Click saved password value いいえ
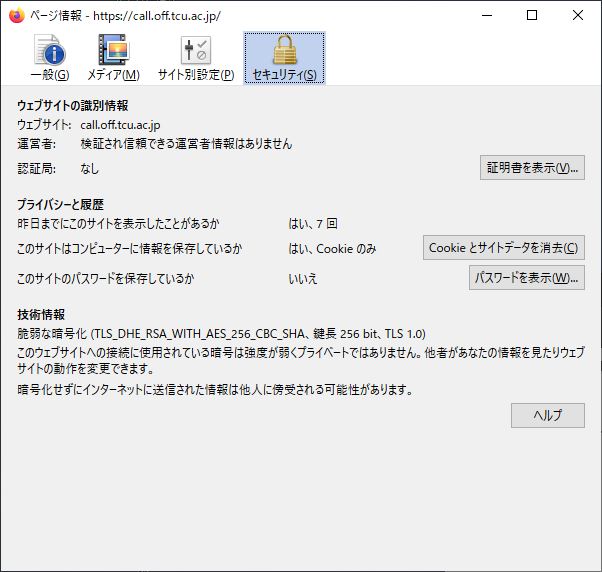Viewport: 602px width, 572px height. pos(303,278)
